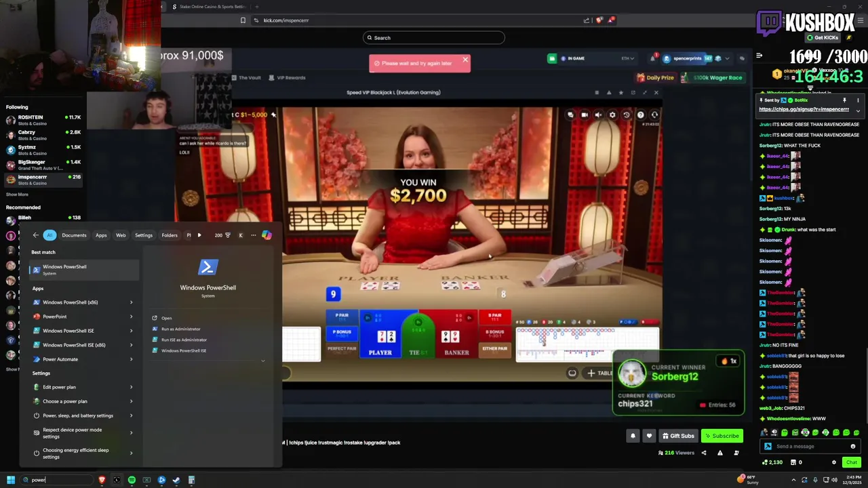Select the All search filter
The image size is (868, 488).
coord(49,235)
